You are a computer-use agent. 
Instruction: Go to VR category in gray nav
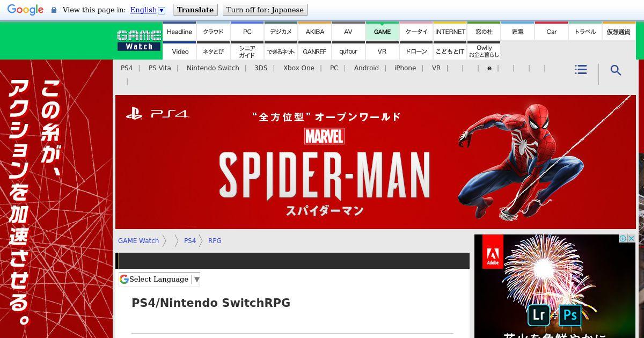[x=436, y=68]
